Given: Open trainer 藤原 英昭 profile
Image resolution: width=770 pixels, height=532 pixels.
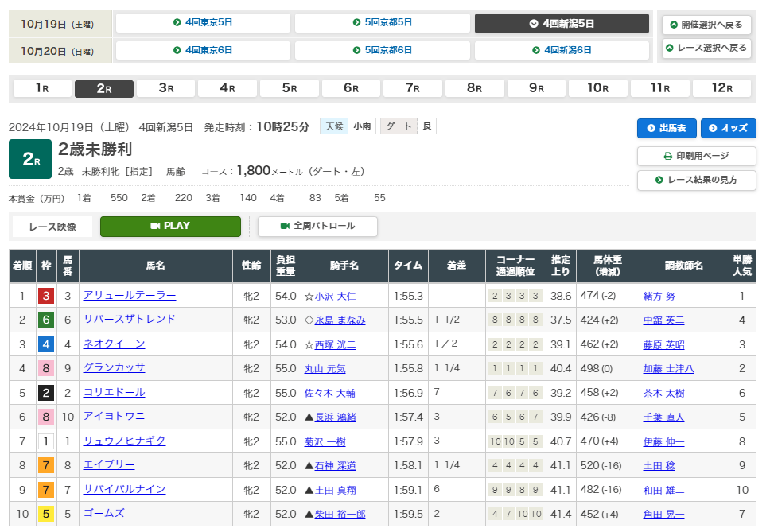Looking at the screenshot, I should 663,344.
